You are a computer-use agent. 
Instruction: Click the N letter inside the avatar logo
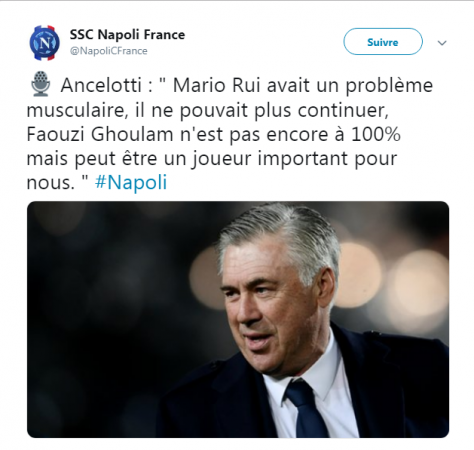(x=45, y=43)
